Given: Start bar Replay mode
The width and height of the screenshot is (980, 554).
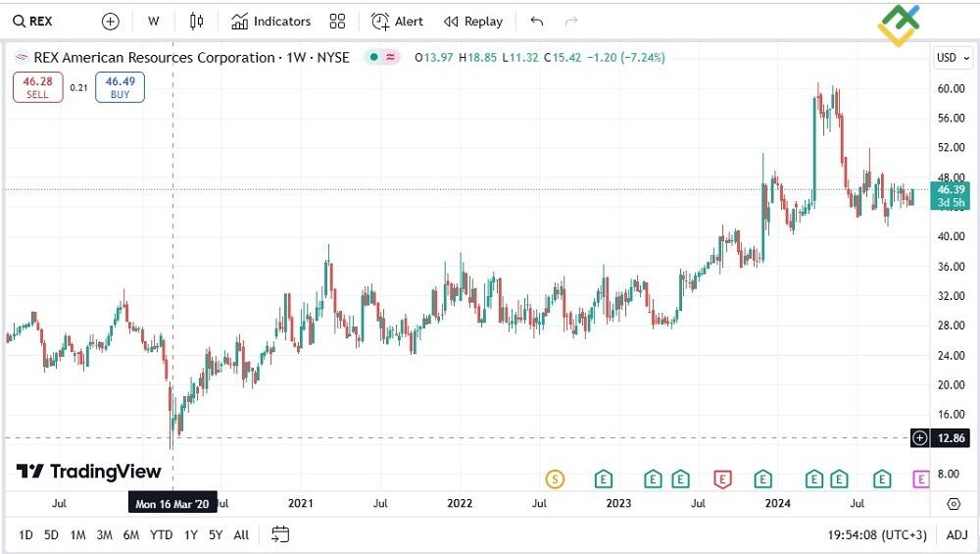Looking at the screenshot, I should pyautogui.click(x=473, y=22).
